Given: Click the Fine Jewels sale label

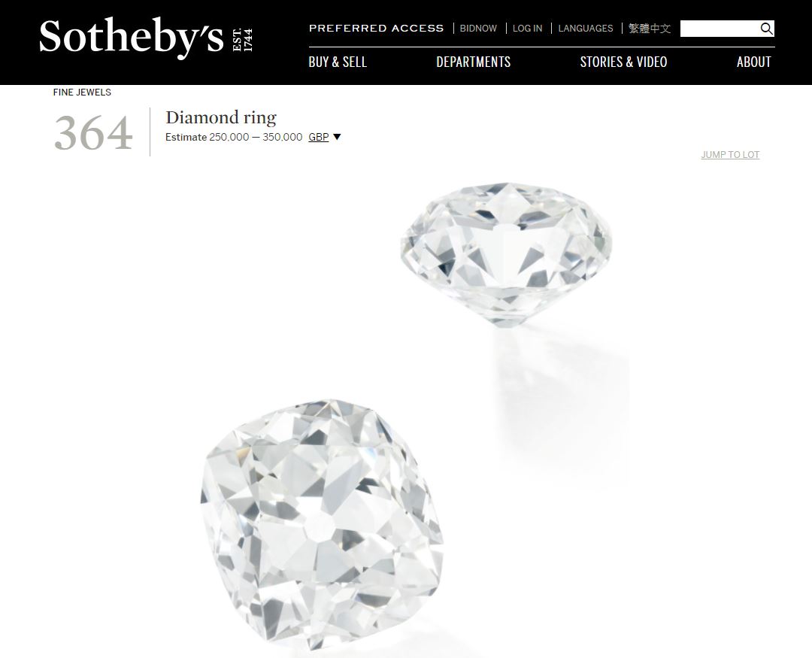Looking at the screenshot, I should pyautogui.click(x=82, y=92).
